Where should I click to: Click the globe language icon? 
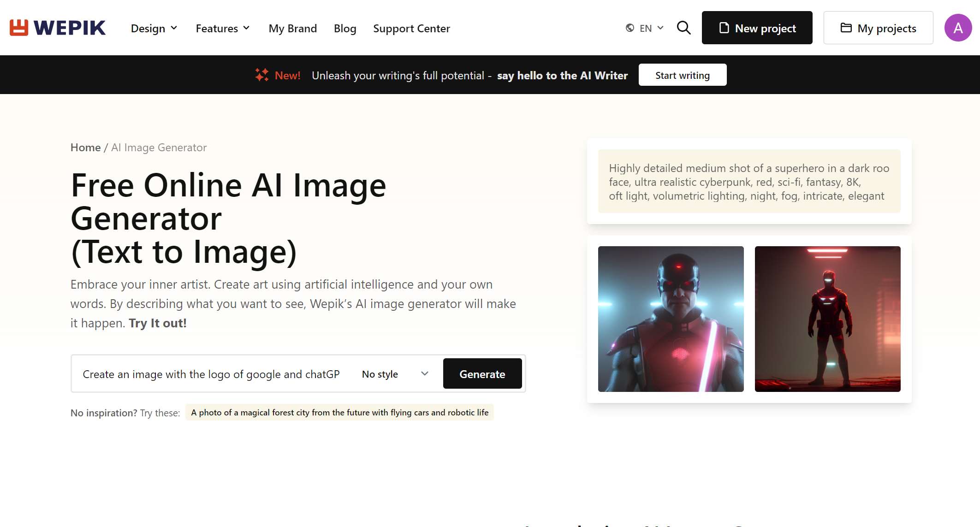630,28
